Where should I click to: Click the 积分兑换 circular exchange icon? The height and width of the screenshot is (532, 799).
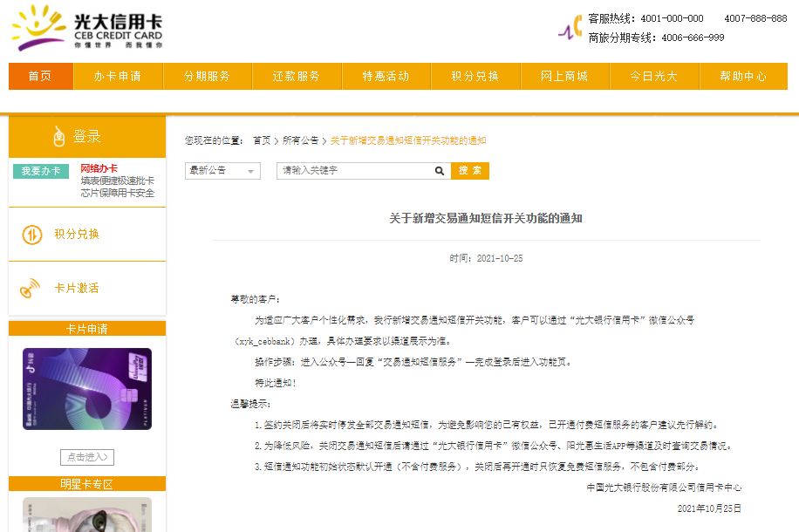32,235
